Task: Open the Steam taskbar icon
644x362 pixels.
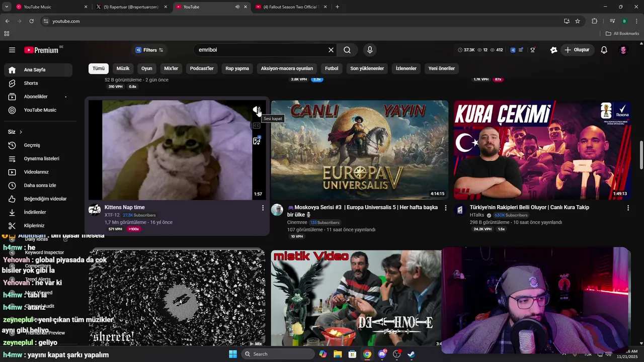Action: tap(411, 354)
